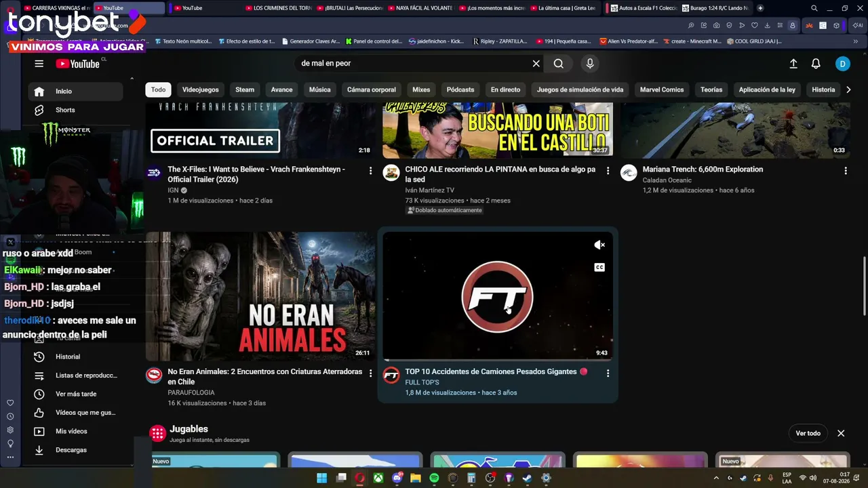
Task: Visit the 'Caladan Oceanic' channel link
Action: (667, 180)
